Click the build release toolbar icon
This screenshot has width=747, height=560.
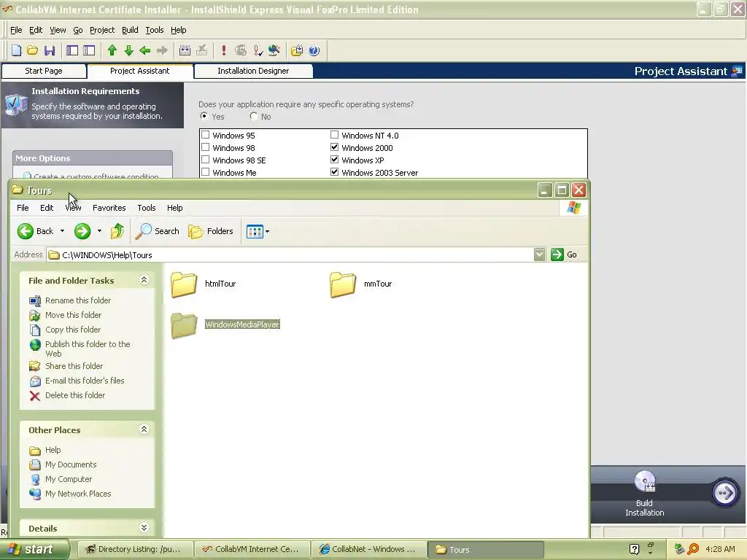(185, 50)
